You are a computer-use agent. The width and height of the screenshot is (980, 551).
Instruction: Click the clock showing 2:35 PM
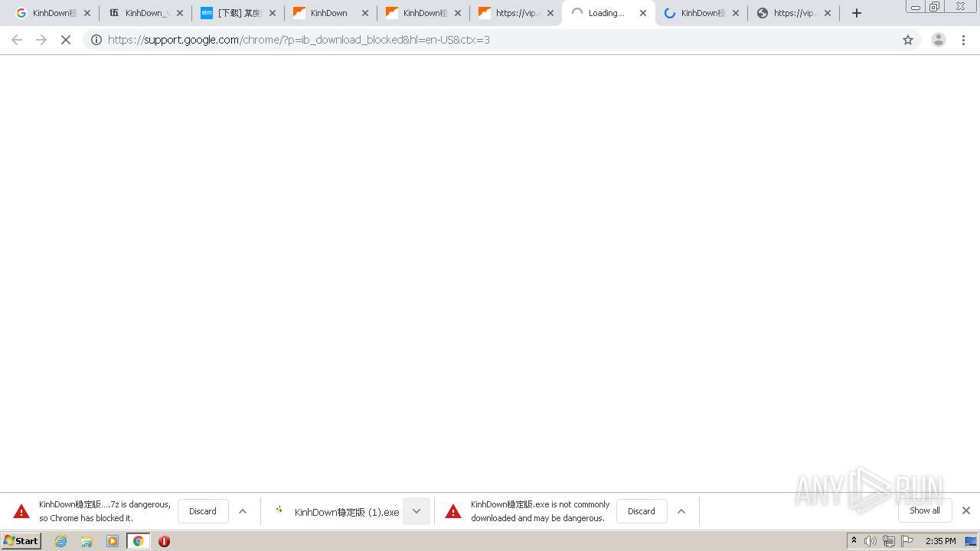coord(940,541)
